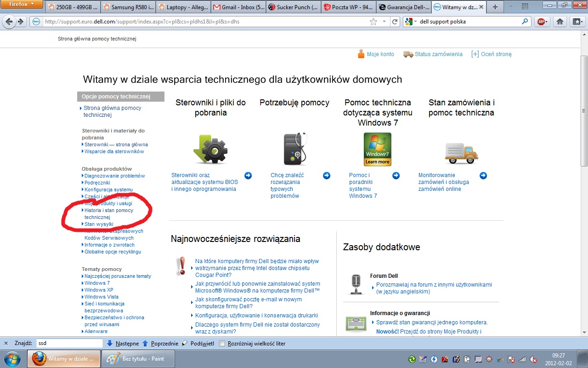The width and height of the screenshot is (588, 368).
Task: Open Diagnozowanie problemów in the sidebar
Action: coord(114,176)
